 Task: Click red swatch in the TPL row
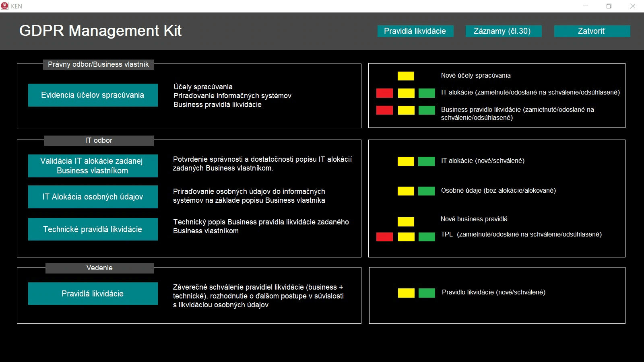click(384, 237)
